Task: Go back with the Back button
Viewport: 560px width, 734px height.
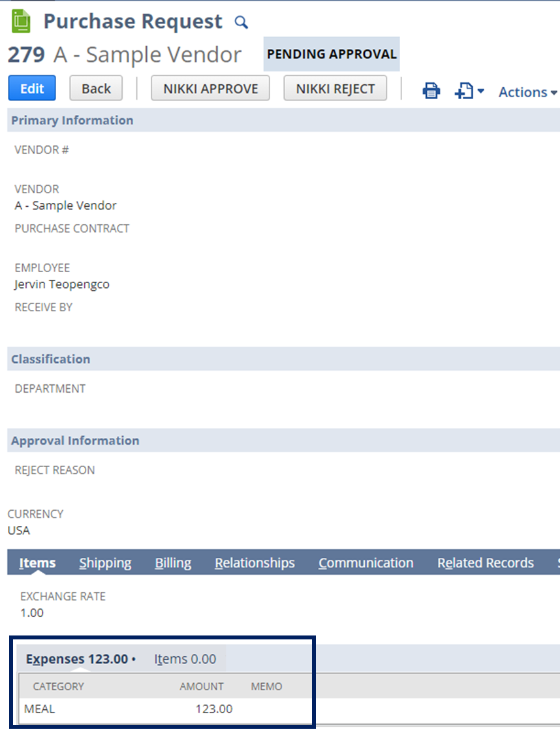Action: pos(96,88)
